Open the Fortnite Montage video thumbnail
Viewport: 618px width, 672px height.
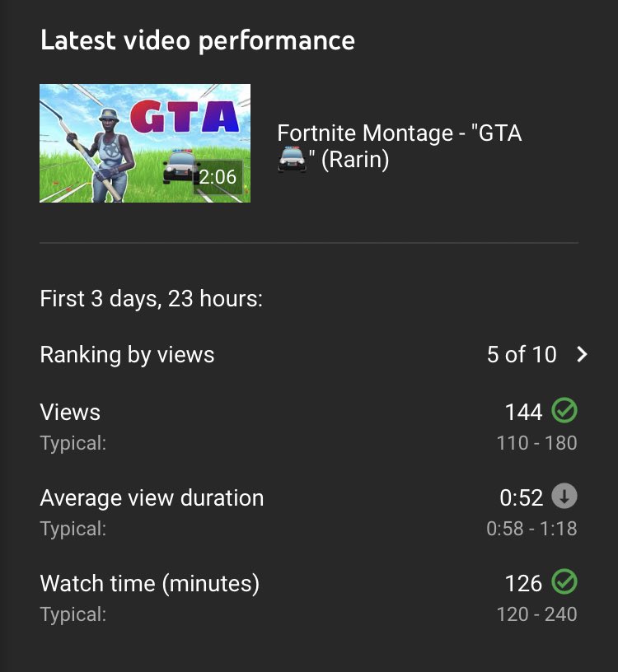pos(145,143)
